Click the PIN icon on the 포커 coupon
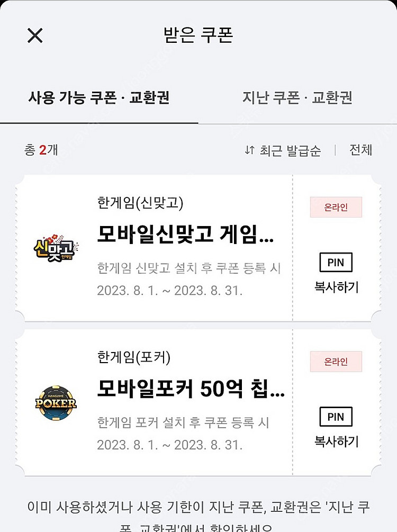Image resolution: width=397 pixels, height=532 pixels. (336, 417)
